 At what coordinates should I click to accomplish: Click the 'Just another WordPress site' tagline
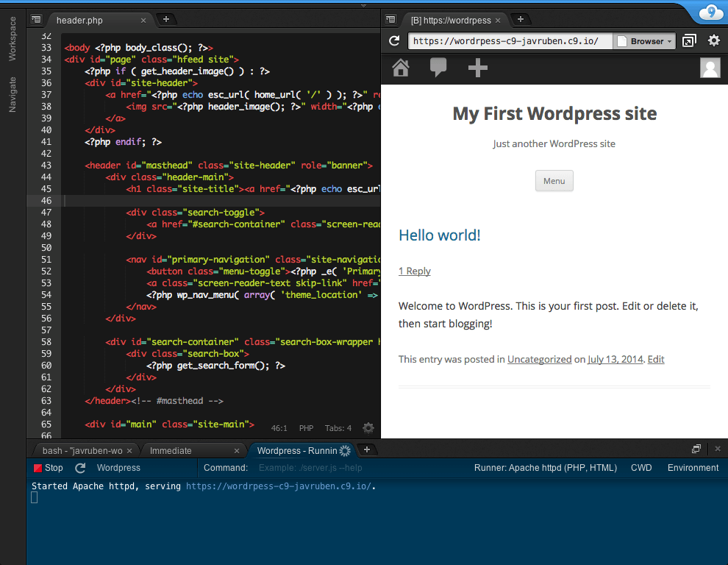point(554,143)
